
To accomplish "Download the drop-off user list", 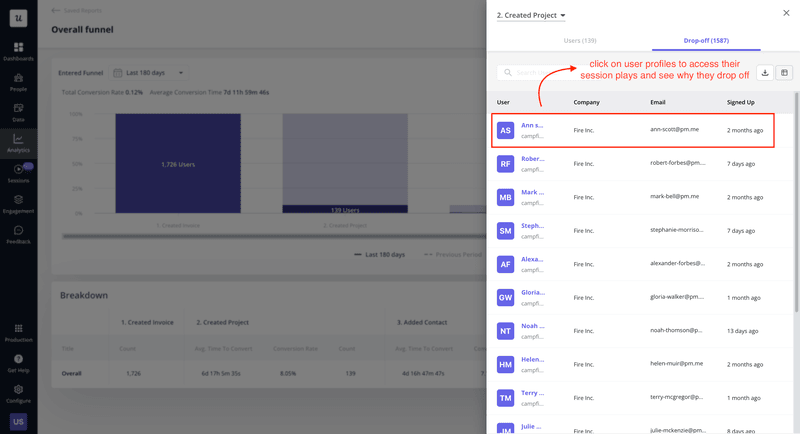I will [765, 73].
